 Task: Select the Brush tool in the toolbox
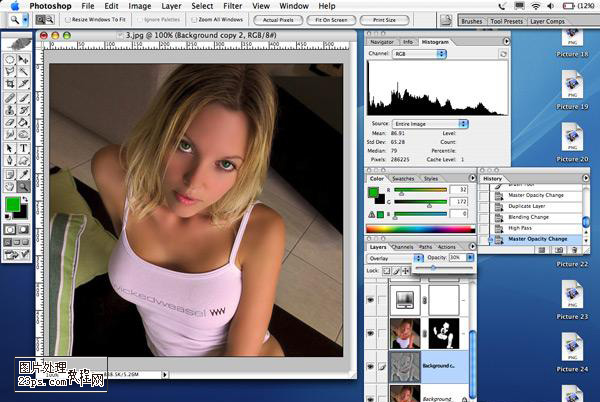(23, 98)
